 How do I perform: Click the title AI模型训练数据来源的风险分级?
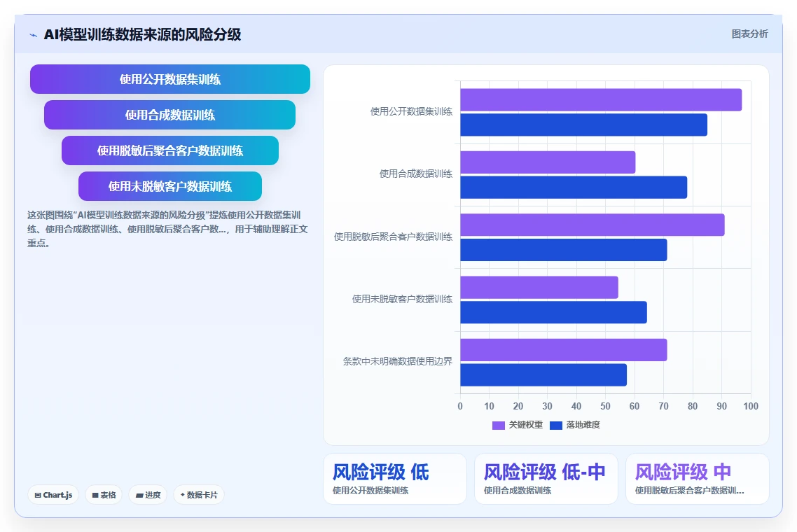point(142,34)
